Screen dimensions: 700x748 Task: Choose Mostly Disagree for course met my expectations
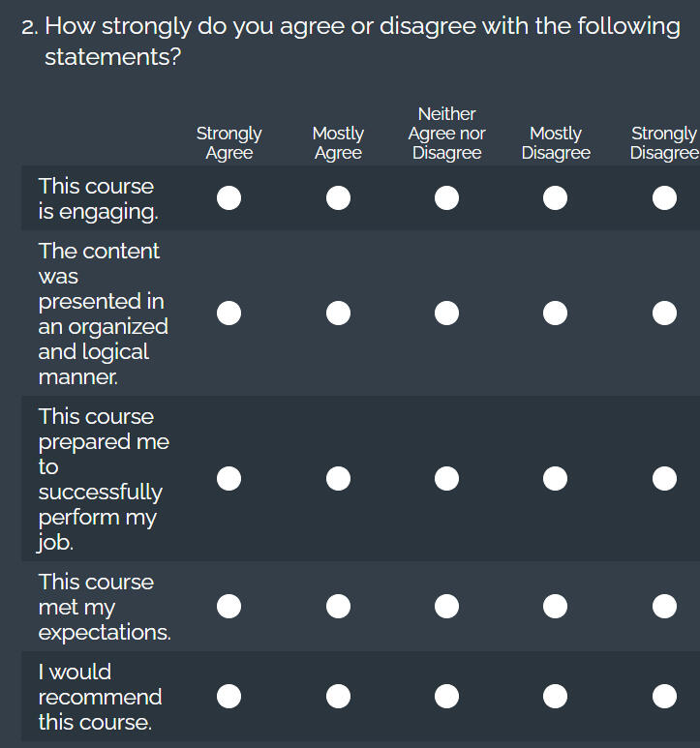tap(556, 607)
